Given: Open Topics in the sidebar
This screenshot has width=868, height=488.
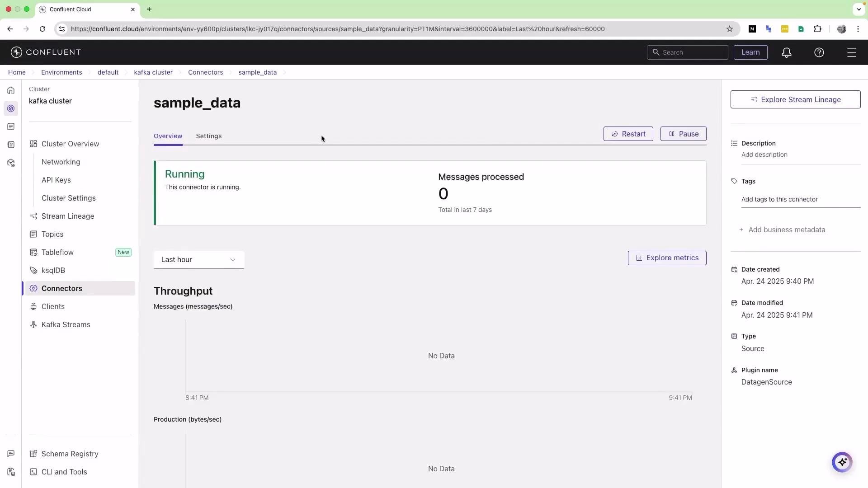Looking at the screenshot, I should coord(52,234).
